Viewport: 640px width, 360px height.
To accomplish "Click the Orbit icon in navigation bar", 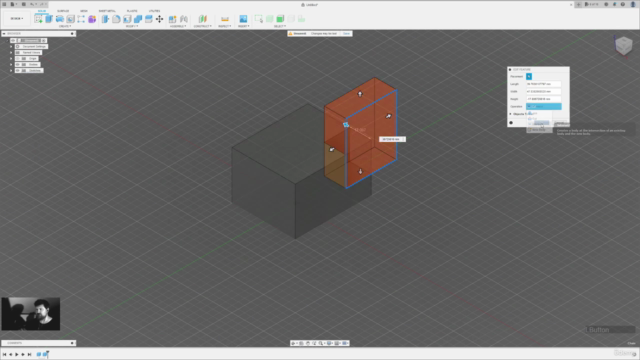I will (293, 343).
